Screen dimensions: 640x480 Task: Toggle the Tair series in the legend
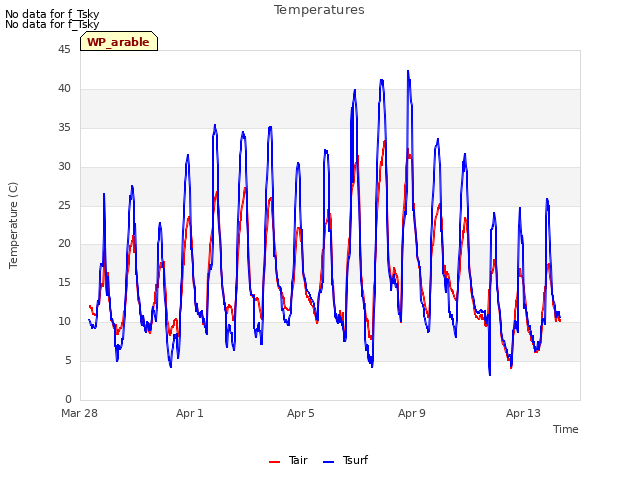[x=288, y=460]
